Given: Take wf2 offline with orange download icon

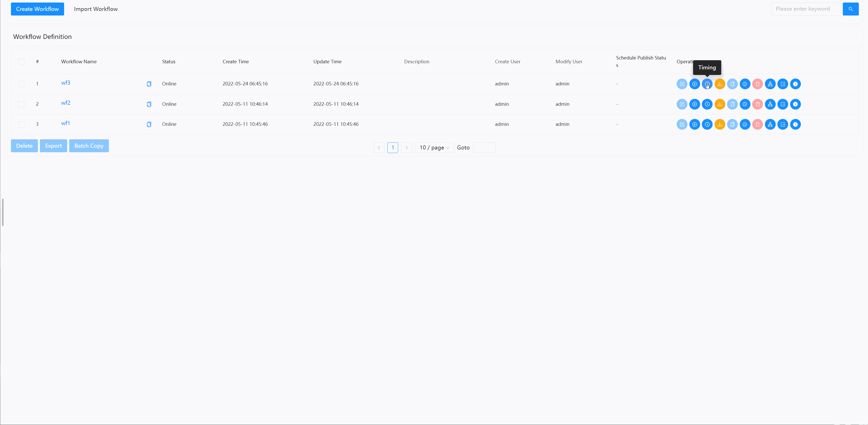Looking at the screenshot, I should point(720,104).
